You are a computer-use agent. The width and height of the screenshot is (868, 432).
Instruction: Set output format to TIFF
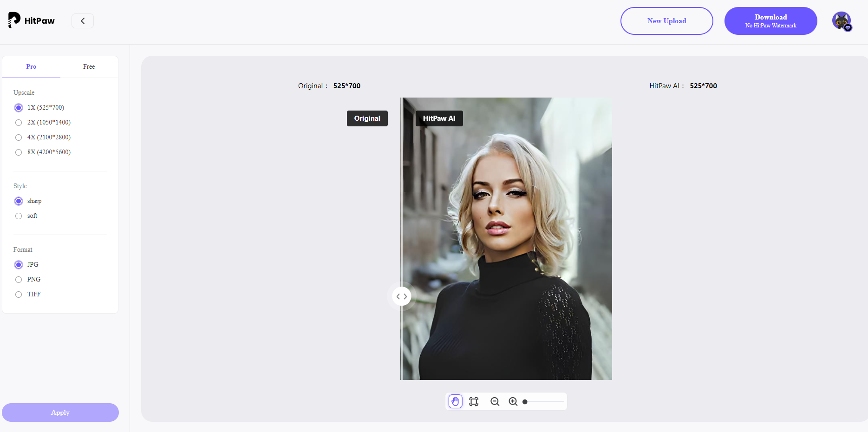click(27, 294)
